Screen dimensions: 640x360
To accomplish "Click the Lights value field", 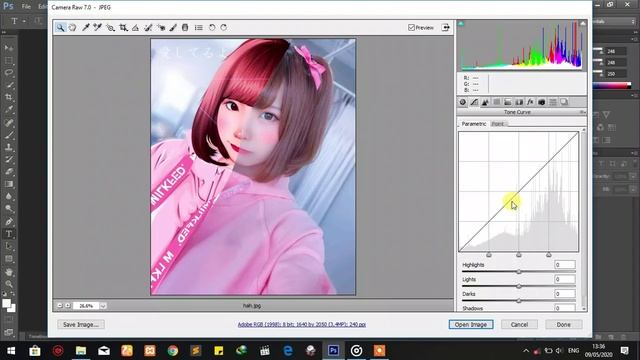I will [565, 280].
